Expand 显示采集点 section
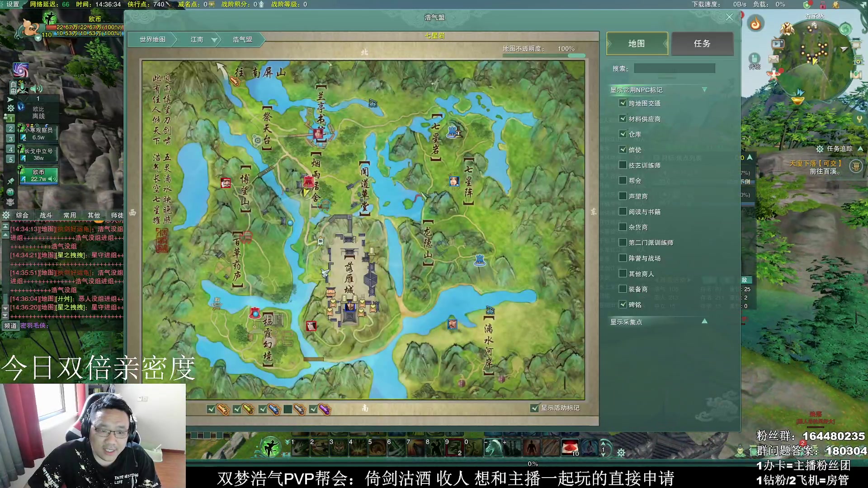The image size is (868, 488). point(704,322)
